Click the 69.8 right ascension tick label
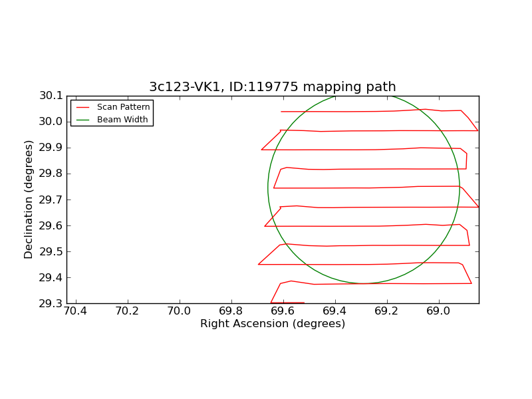 click(231, 311)
